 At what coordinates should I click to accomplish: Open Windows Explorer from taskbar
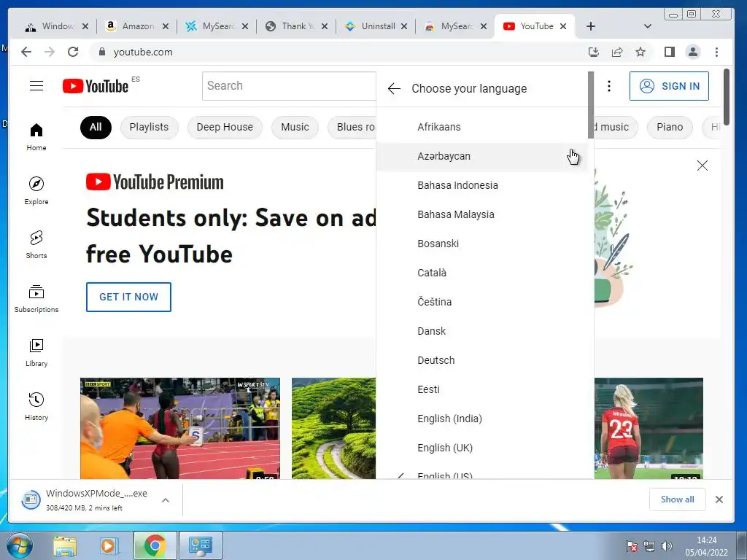(x=65, y=545)
